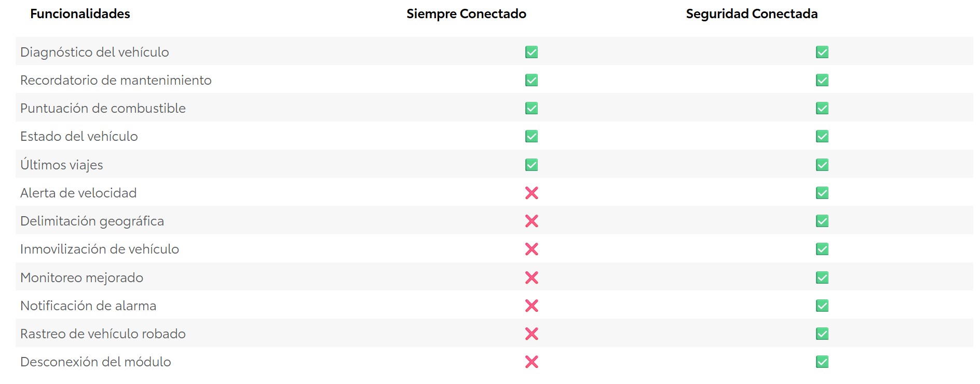Click Siempre Conectado check for Estado del vehículo
Screen dimensions: 980x384
pos(531,136)
